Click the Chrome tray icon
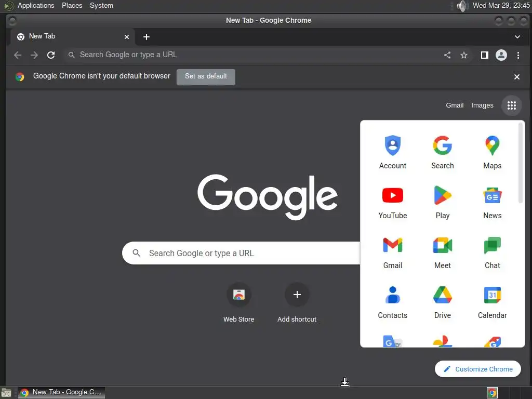The height and width of the screenshot is (399, 532). click(493, 393)
